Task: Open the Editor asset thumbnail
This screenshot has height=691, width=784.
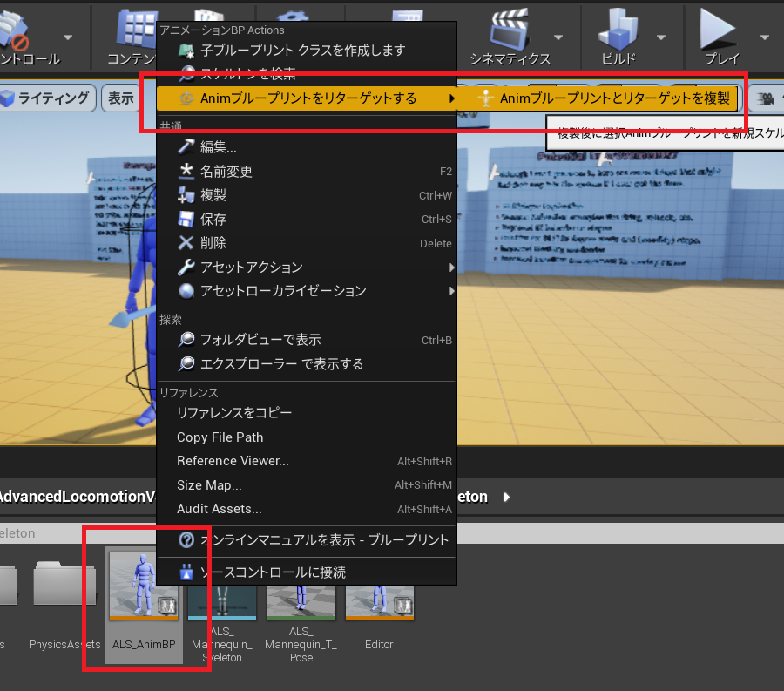Action: point(380,602)
